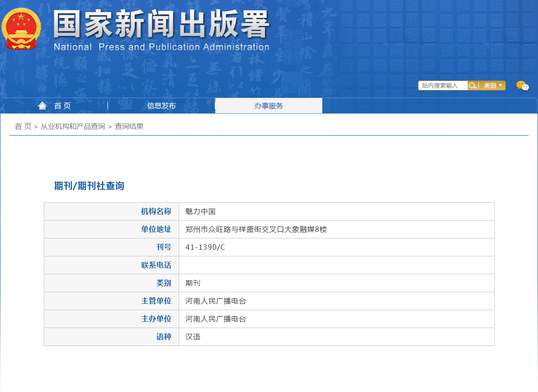
Task: Click the 郑州市众旺路 address cell
Action: click(x=256, y=230)
